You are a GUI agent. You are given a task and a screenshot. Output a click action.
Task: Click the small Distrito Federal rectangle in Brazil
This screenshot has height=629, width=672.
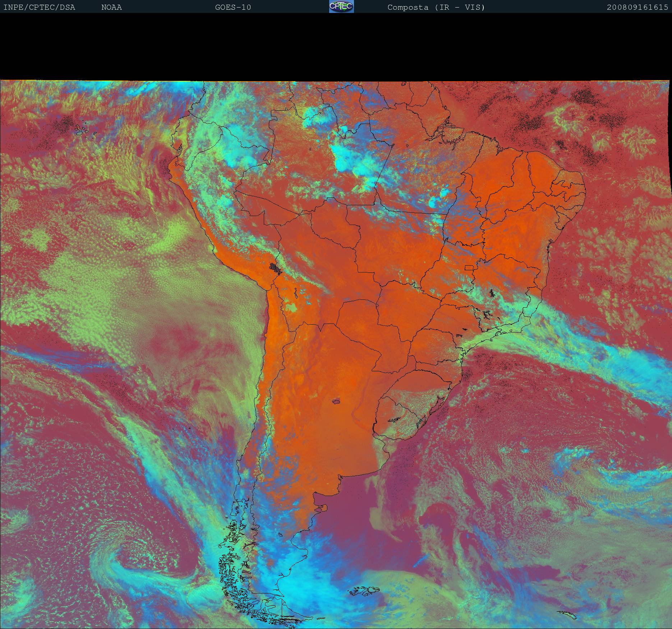tap(469, 267)
